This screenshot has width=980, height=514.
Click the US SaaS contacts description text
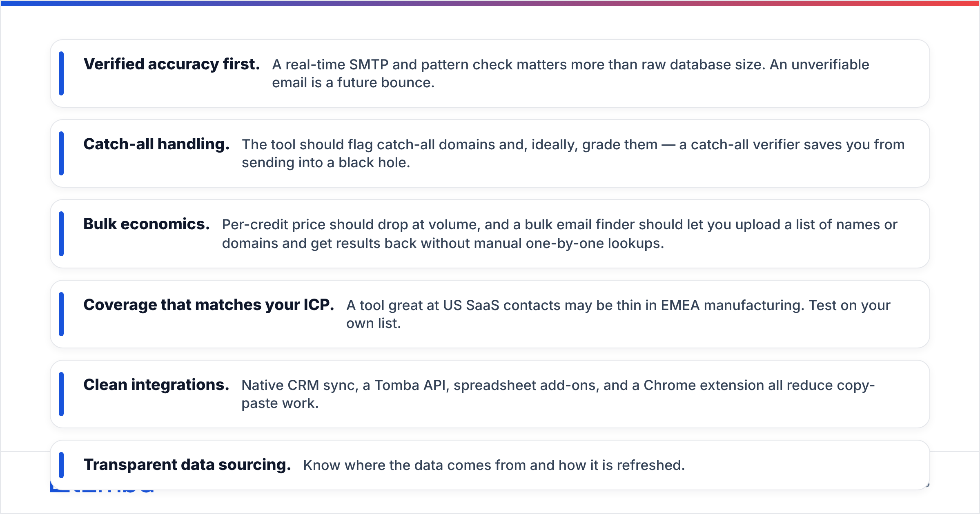pos(618,314)
